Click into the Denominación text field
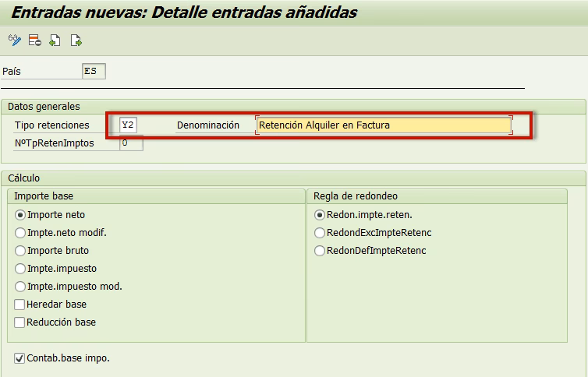Screen dimensions: 588x377 [384, 125]
